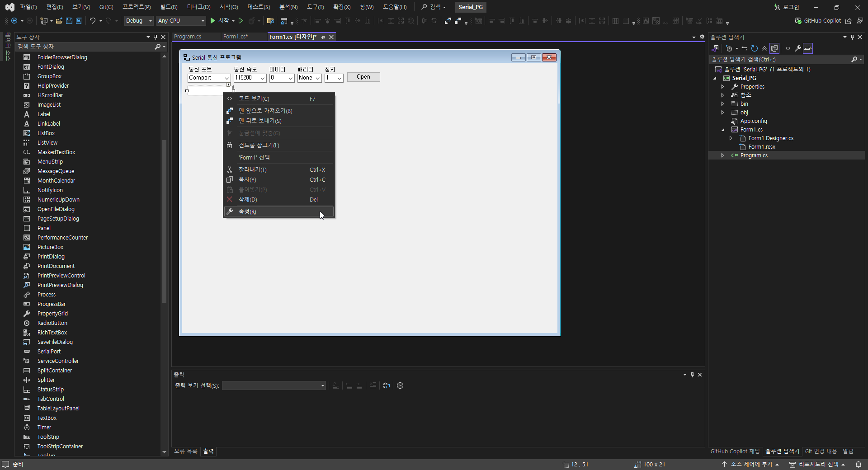Select SerialPort in the toolbox list
The image size is (868, 470).
[49, 352]
